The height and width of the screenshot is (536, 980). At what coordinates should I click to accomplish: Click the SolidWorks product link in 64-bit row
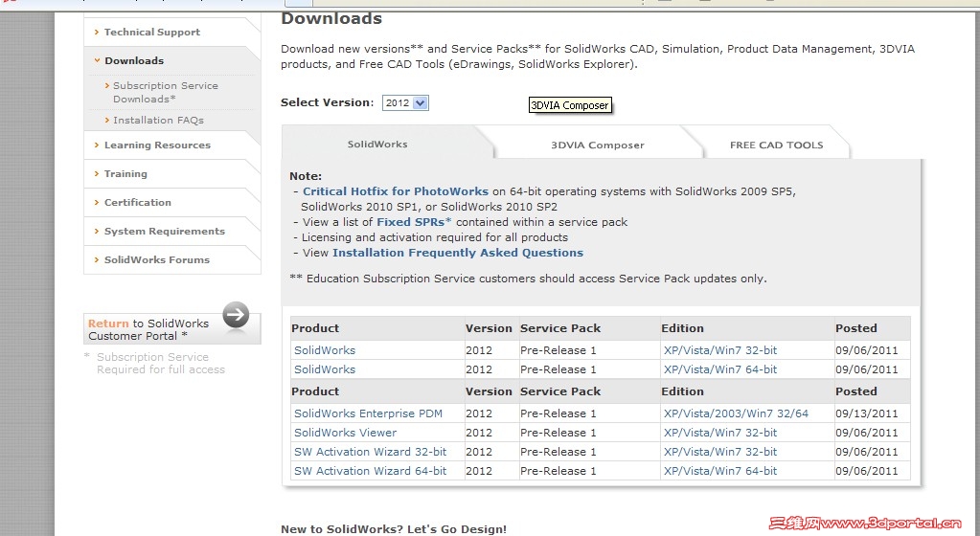tap(325, 369)
